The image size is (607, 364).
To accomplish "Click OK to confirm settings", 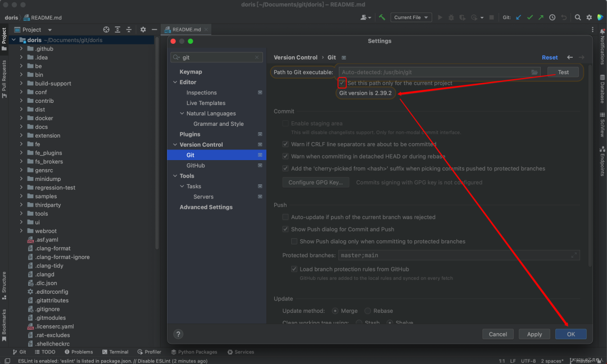I will click(x=570, y=334).
